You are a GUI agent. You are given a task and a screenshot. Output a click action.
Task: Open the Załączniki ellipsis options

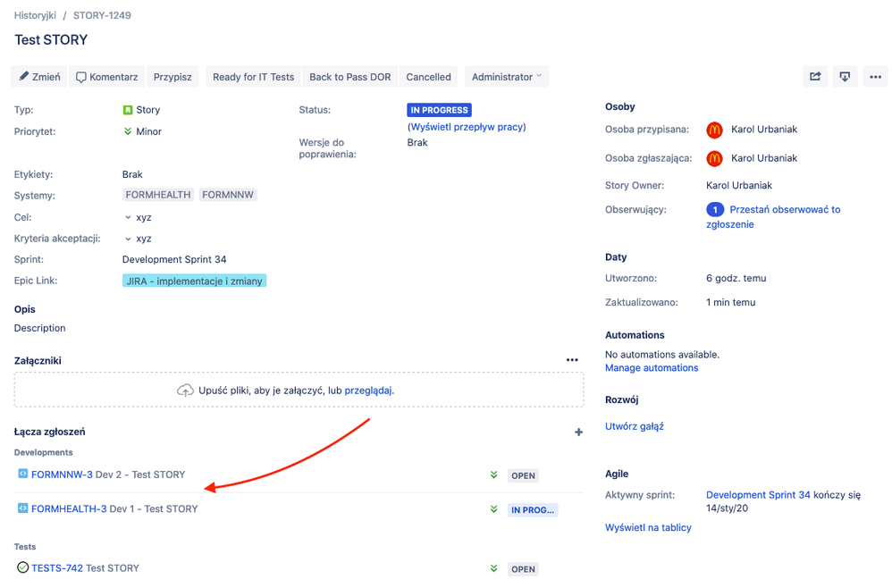click(572, 360)
